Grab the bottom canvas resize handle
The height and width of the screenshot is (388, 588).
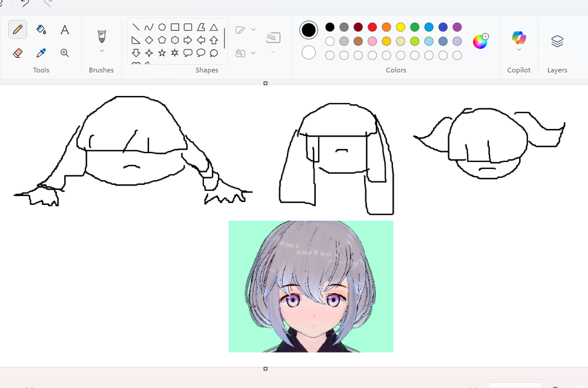point(266,369)
